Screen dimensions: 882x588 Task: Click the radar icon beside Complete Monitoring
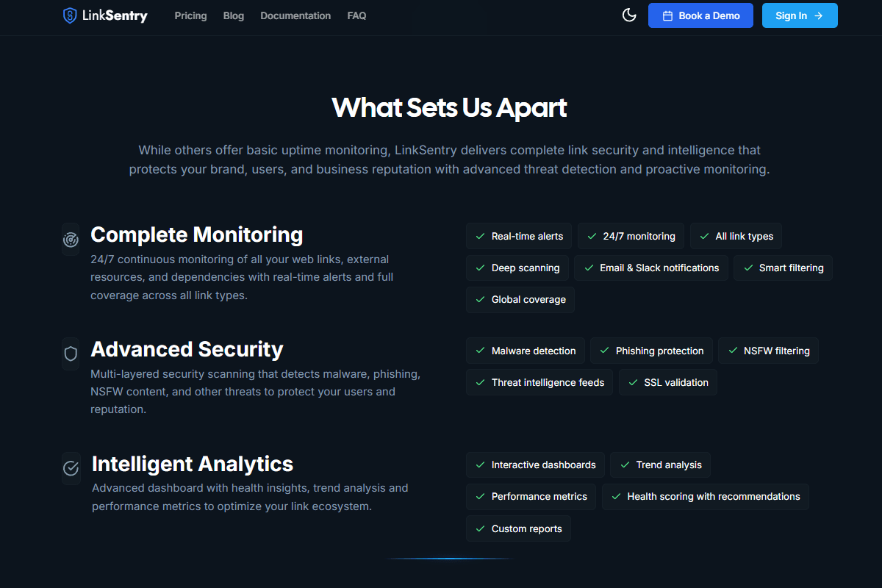(x=71, y=240)
